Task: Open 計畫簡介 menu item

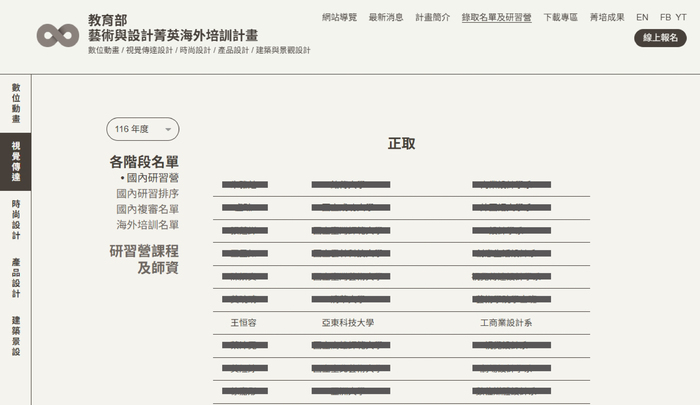Action: click(x=433, y=17)
